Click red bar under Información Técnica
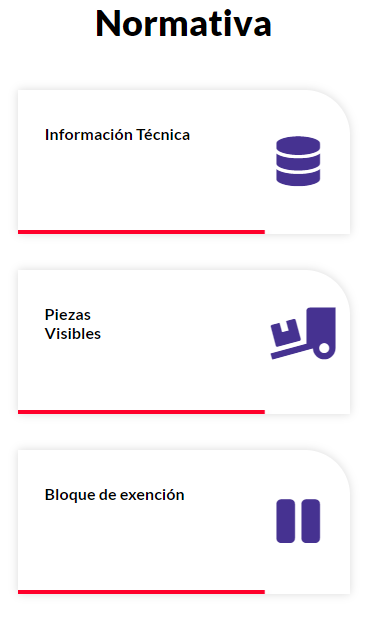The image size is (365, 617). point(141,232)
